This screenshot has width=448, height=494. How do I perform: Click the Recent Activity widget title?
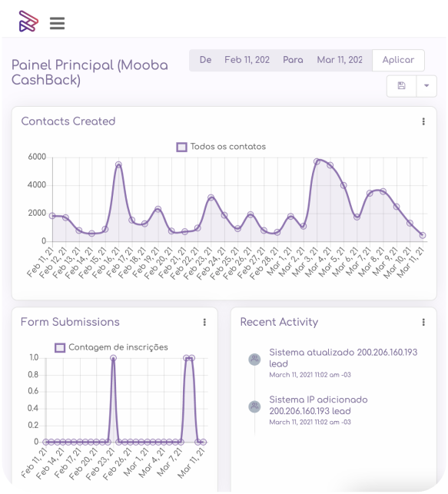click(x=279, y=322)
